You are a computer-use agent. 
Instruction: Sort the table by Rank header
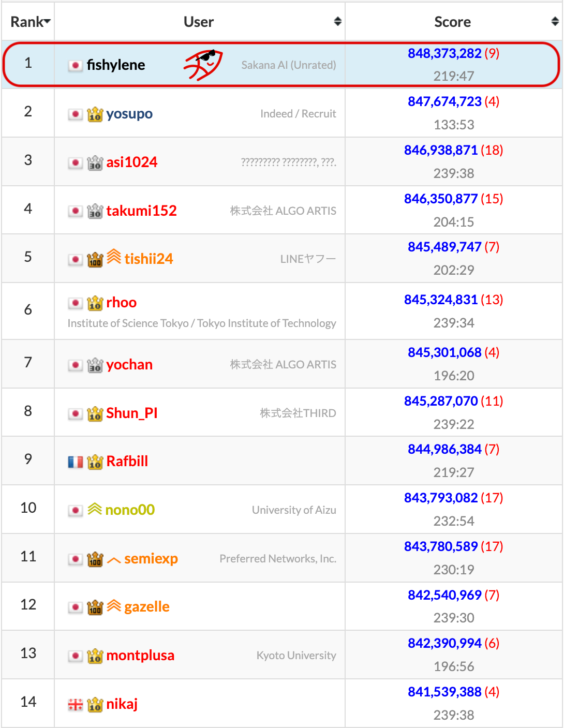click(x=30, y=22)
